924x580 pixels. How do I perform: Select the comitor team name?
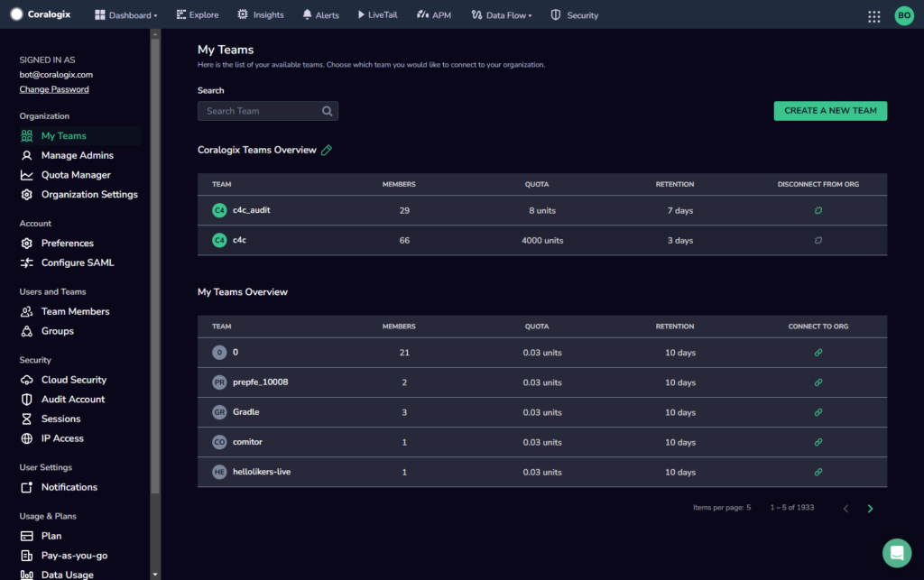click(x=247, y=442)
